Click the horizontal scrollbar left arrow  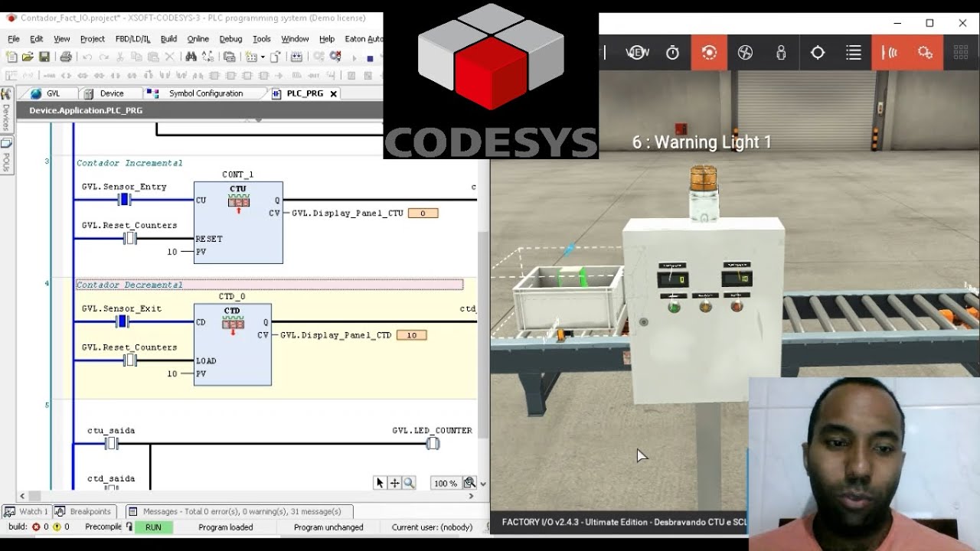22,496
